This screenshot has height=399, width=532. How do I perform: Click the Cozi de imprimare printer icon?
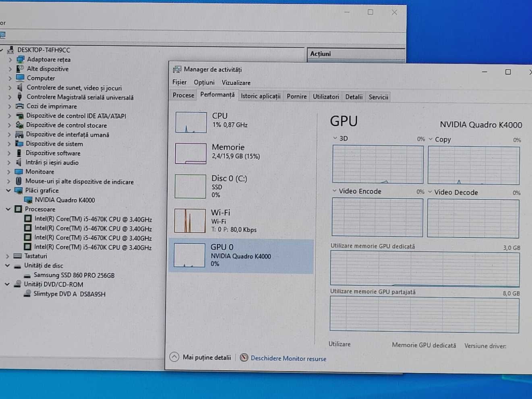20,106
